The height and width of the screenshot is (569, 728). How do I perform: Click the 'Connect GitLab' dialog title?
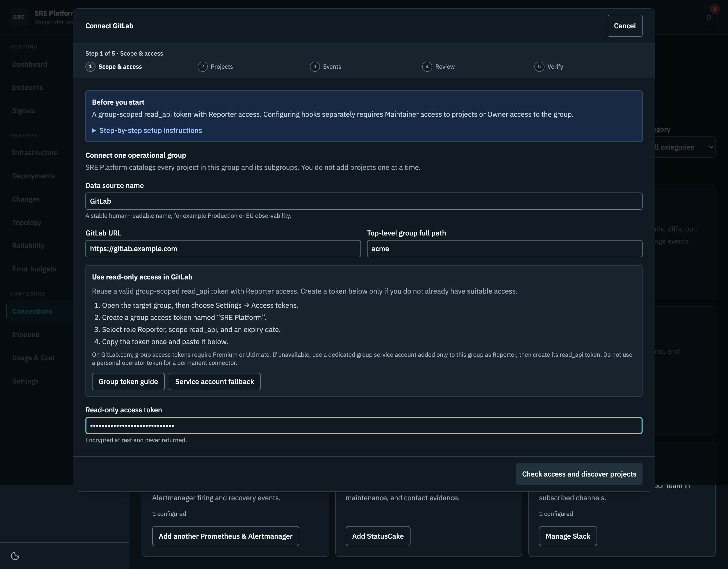pyautogui.click(x=109, y=26)
